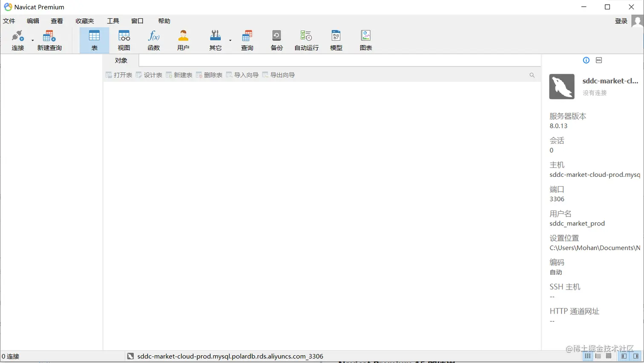Screen dimensions: 644x363
Task: Open the 函数 (Function) objects
Action: [154, 40]
